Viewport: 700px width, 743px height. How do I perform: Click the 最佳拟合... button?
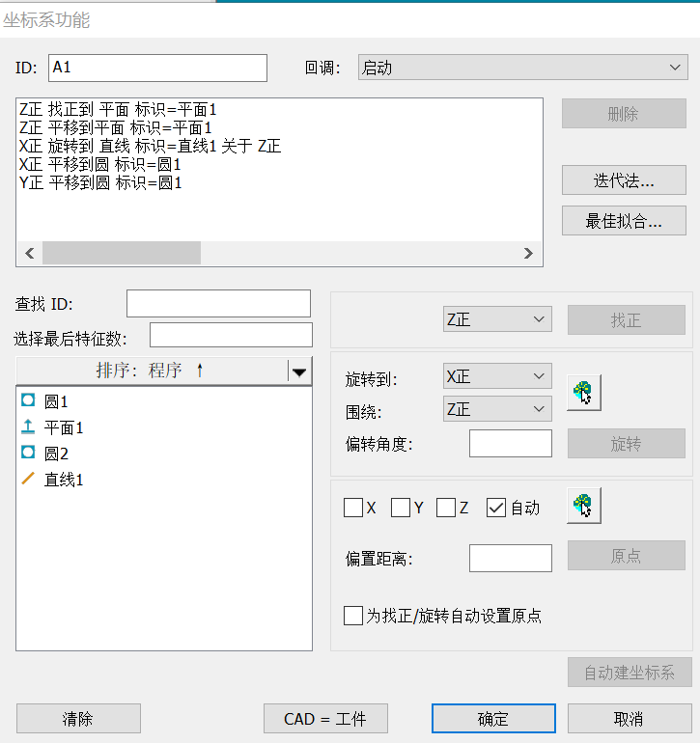624,220
